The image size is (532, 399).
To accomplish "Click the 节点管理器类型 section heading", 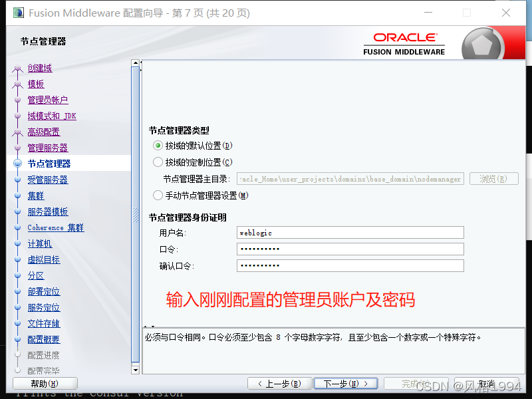I will point(179,130).
